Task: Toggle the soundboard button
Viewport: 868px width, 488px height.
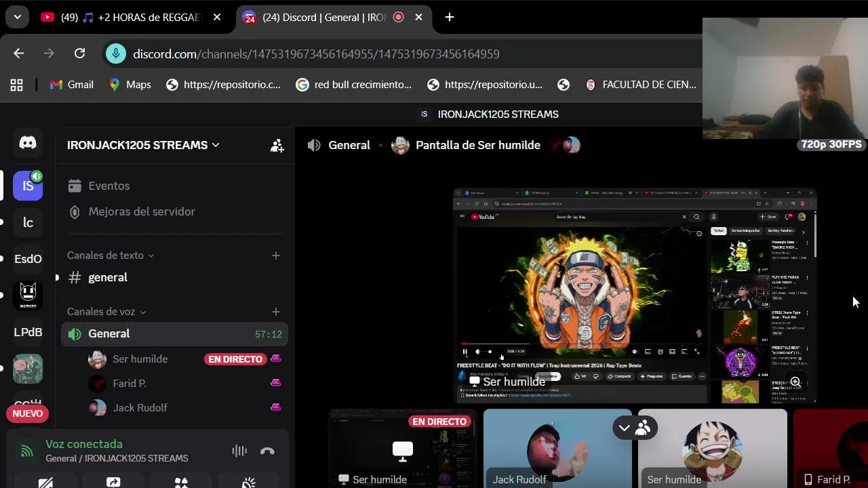Action: [x=249, y=482]
